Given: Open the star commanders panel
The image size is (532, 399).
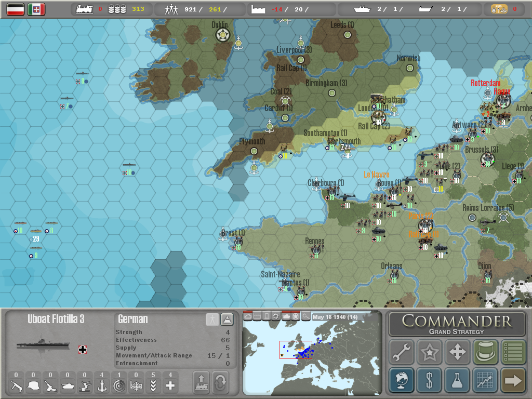Looking at the screenshot, I should tap(429, 352).
